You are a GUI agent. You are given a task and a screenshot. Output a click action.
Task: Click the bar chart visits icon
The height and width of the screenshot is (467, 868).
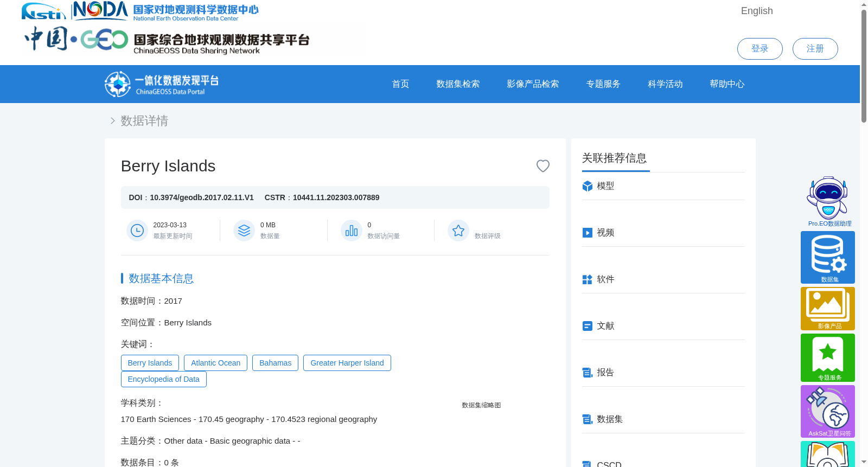352,231
